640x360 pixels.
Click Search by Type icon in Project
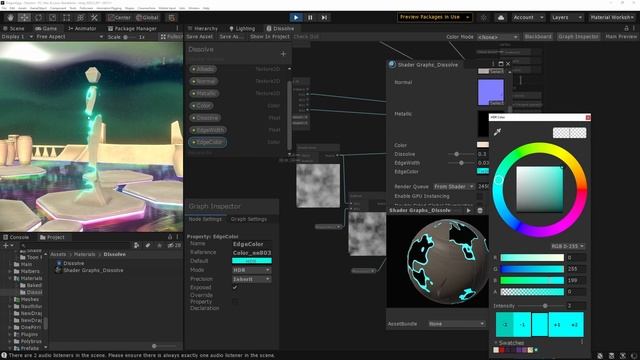coord(137,245)
